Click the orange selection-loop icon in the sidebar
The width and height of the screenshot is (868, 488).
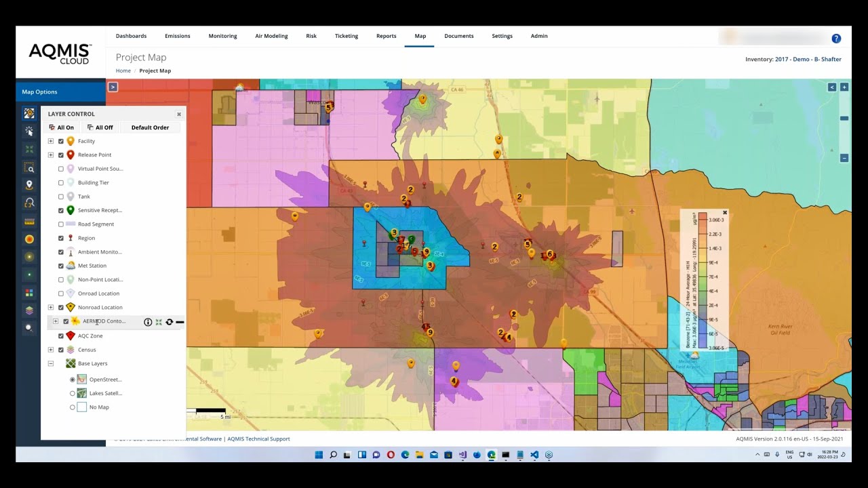(x=29, y=203)
